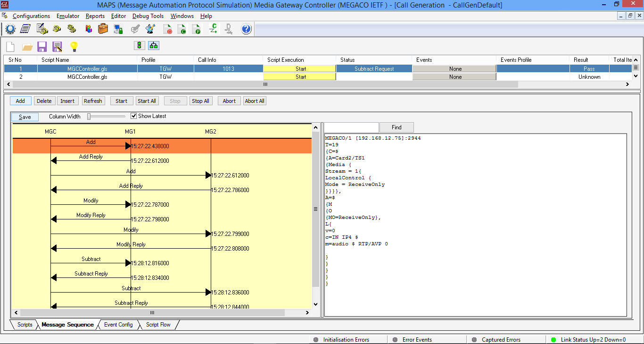644x344 pixels.
Task: Click the Add button
Action: 20,101
